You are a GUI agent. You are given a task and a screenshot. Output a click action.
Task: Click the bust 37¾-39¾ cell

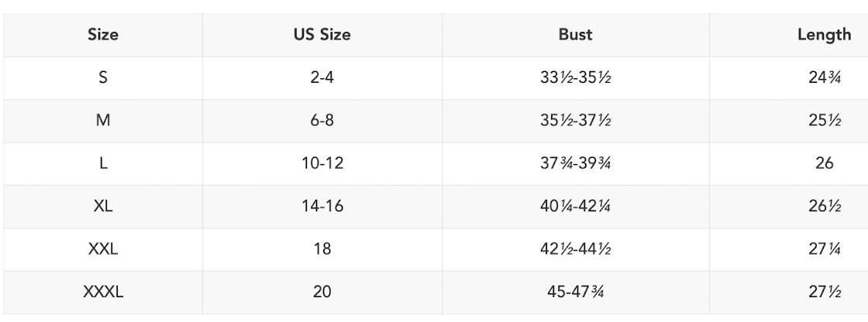(576, 164)
